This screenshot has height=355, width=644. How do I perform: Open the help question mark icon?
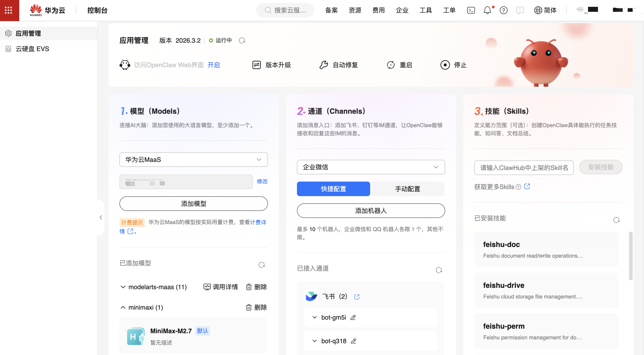pyautogui.click(x=503, y=10)
